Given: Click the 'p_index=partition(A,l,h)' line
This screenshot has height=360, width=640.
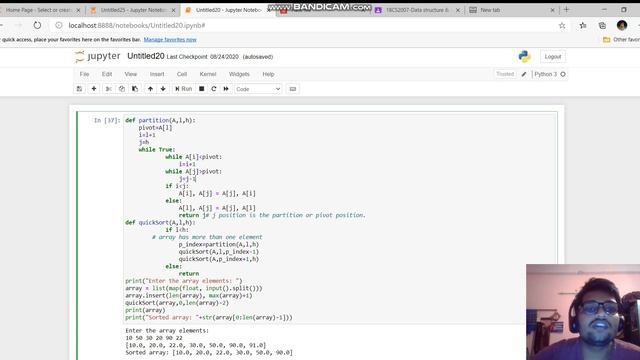Looking at the screenshot, I should pyautogui.click(x=219, y=244).
